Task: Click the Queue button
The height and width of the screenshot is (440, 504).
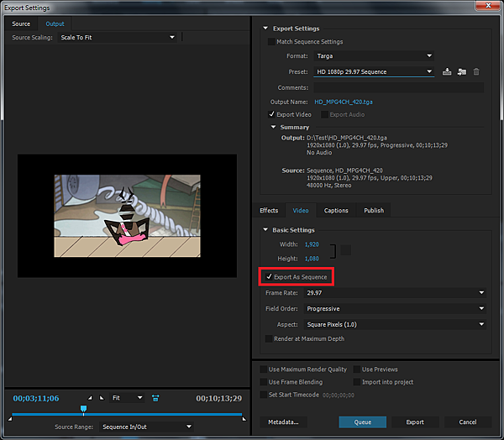Action: tap(363, 422)
